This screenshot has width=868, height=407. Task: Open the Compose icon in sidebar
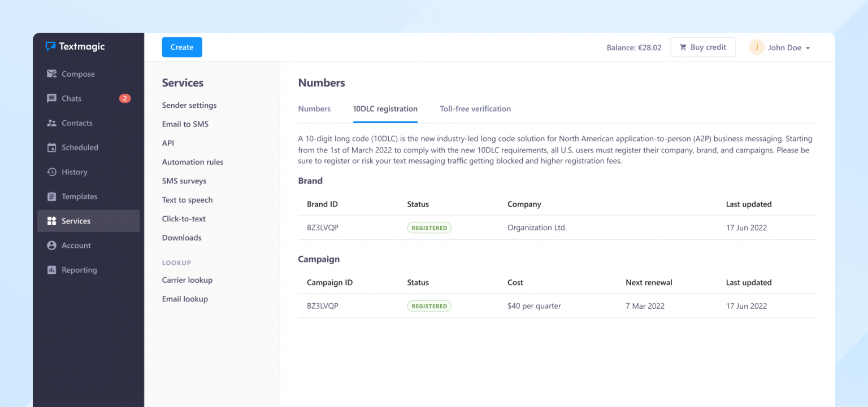click(x=52, y=74)
